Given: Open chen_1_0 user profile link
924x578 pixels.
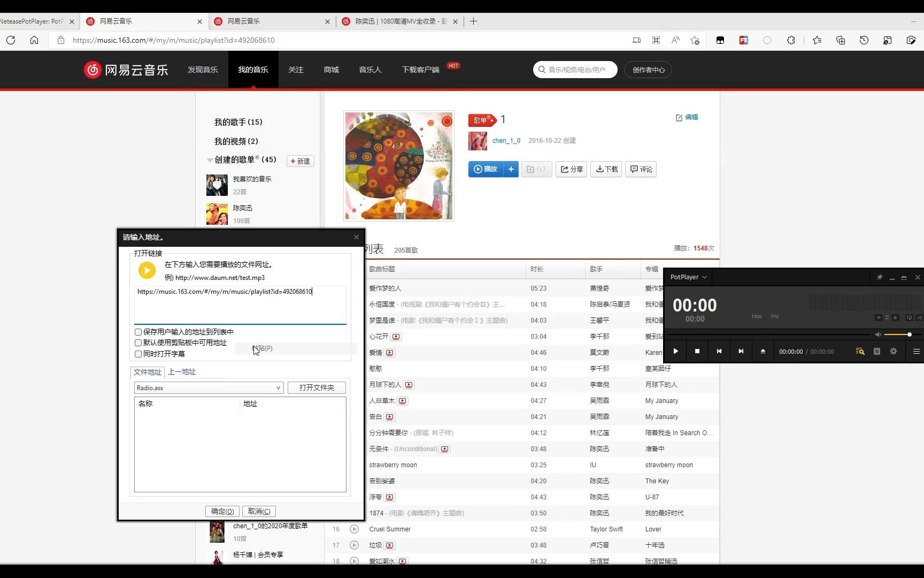Looking at the screenshot, I should (x=506, y=141).
